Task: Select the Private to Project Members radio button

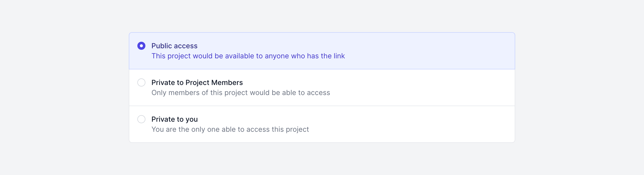Action: coord(141,82)
